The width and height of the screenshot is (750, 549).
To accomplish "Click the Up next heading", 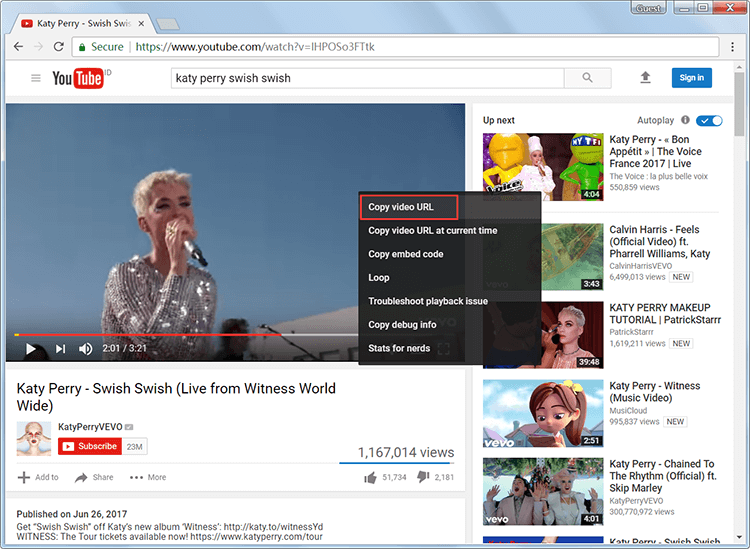I will tap(498, 120).
